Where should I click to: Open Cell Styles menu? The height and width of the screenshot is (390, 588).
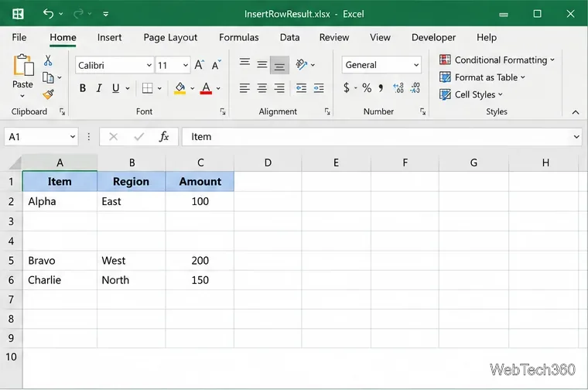pos(470,94)
